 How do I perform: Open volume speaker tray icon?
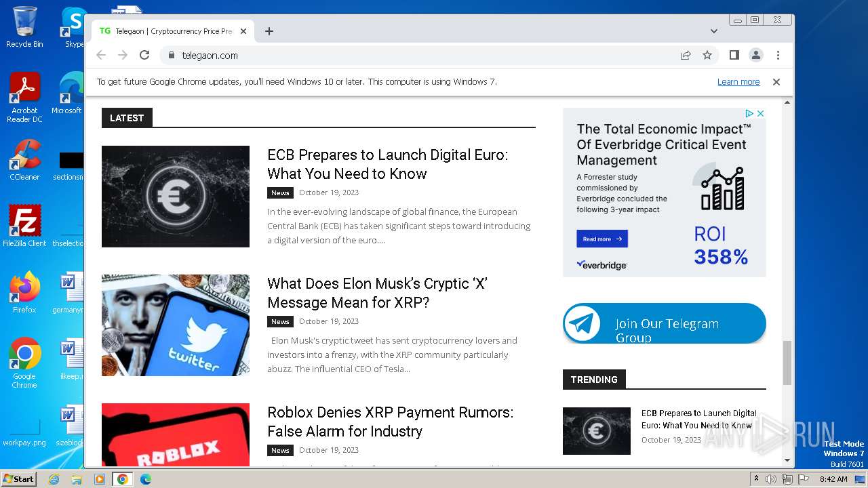(x=771, y=479)
